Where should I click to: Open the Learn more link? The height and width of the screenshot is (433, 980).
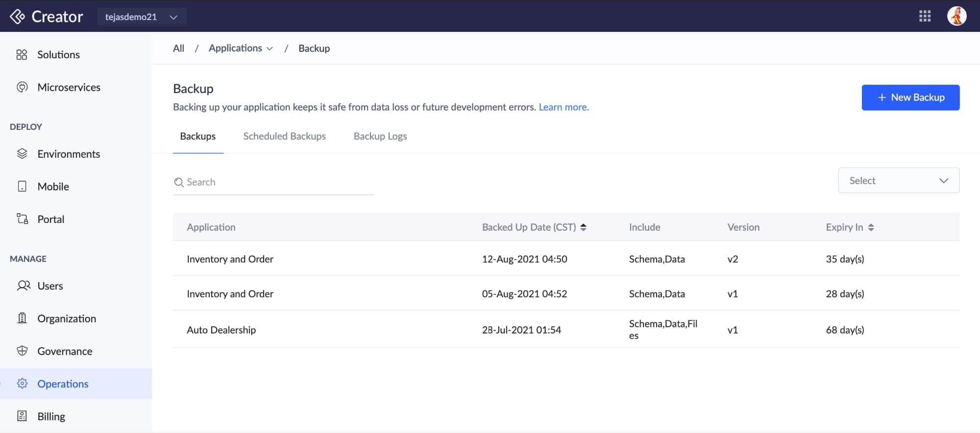tap(563, 107)
